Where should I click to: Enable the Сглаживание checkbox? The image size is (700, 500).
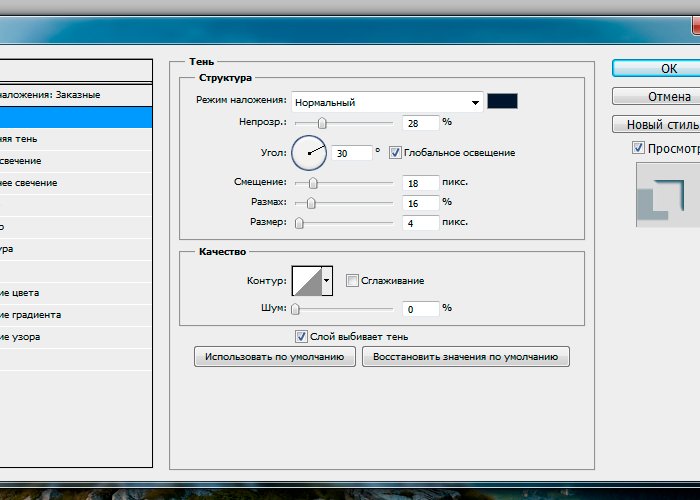click(x=352, y=281)
